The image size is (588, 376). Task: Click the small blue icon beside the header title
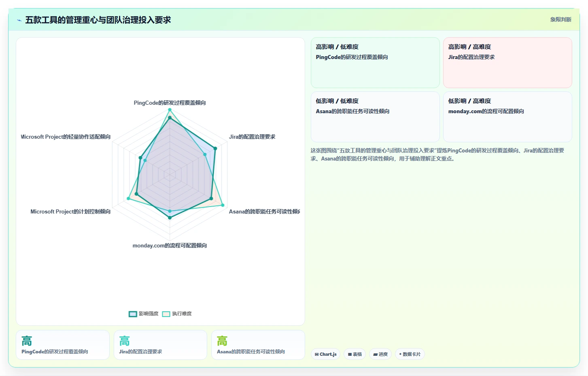pos(19,20)
